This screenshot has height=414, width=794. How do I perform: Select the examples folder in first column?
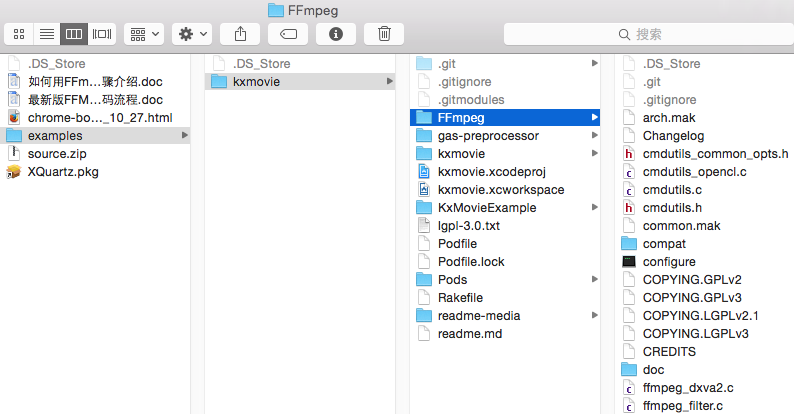(x=96, y=136)
